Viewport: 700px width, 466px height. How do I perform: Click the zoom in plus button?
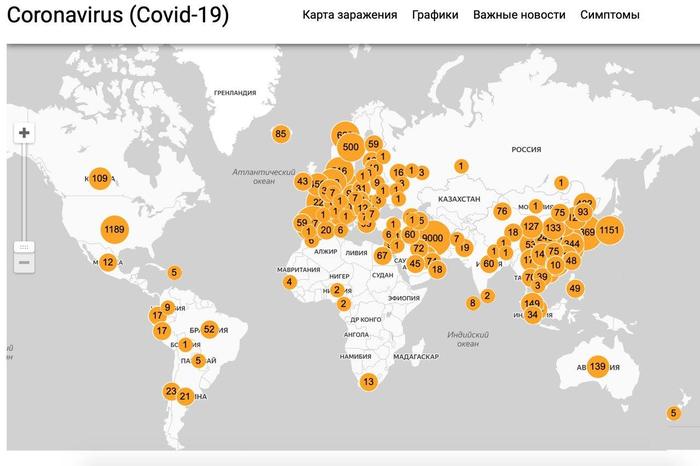25,133
